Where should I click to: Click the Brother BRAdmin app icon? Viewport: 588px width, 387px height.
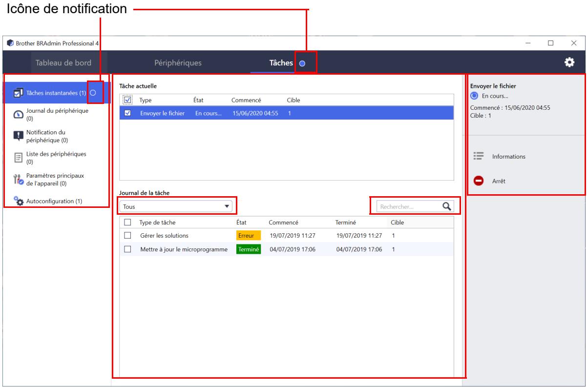coord(10,43)
